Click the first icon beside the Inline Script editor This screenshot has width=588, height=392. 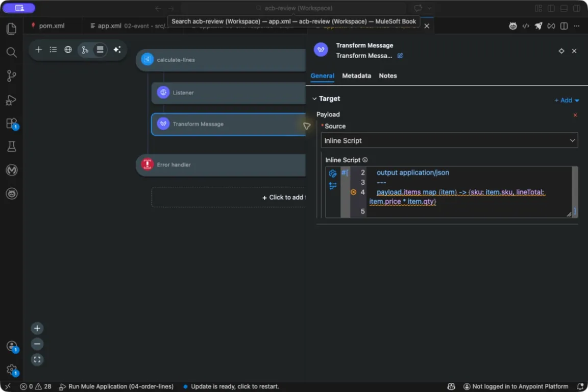tap(333, 174)
